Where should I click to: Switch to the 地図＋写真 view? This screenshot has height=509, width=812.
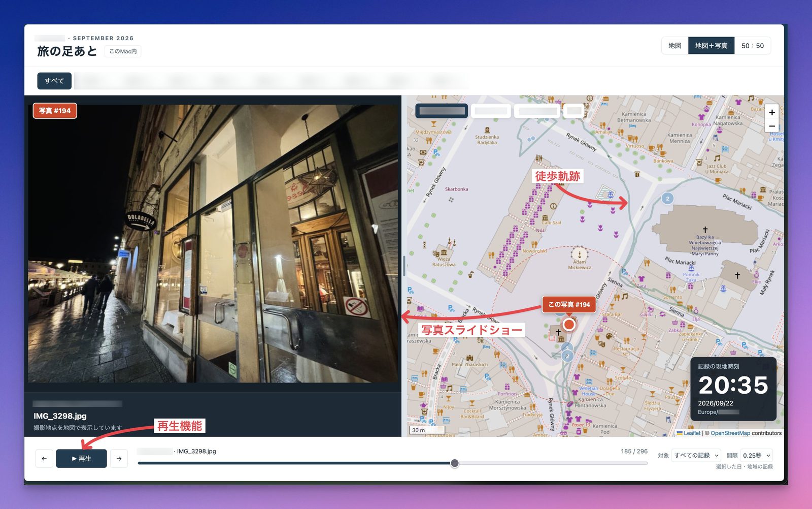pyautogui.click(x=711, y=46)
